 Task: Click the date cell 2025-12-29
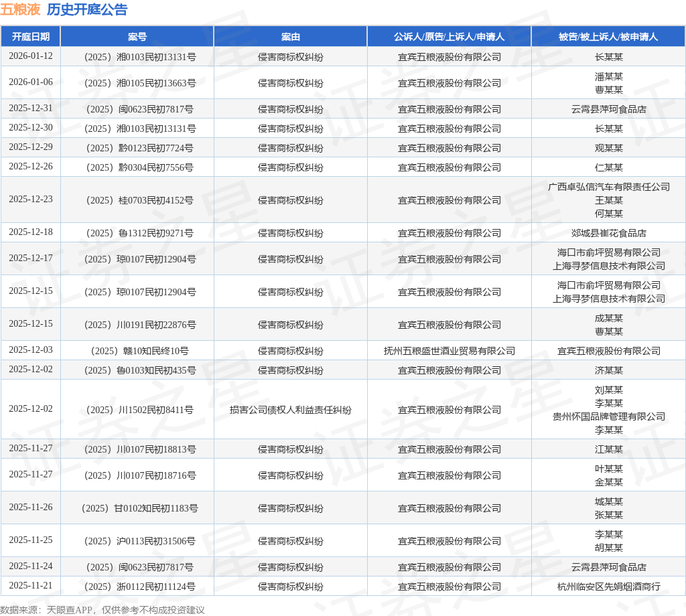pos(31,147)
